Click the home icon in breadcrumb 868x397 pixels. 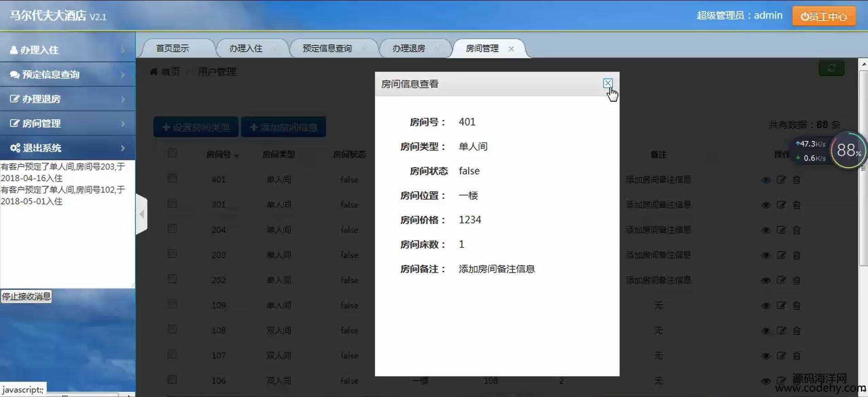tap(154, 72)
